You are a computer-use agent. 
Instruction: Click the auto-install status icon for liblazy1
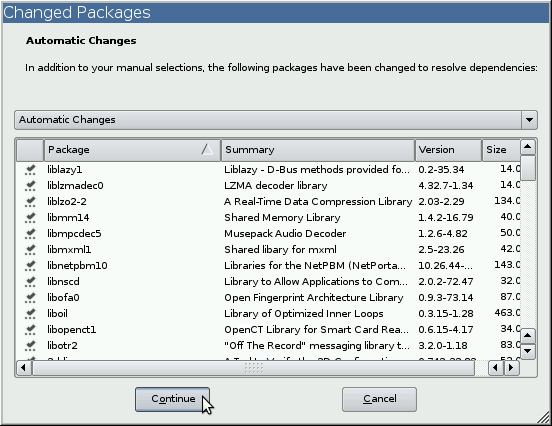(x=30, y=170)
